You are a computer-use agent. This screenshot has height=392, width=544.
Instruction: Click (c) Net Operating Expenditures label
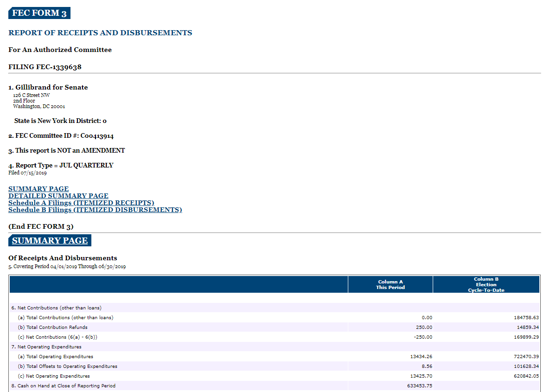tap(54, 376)
